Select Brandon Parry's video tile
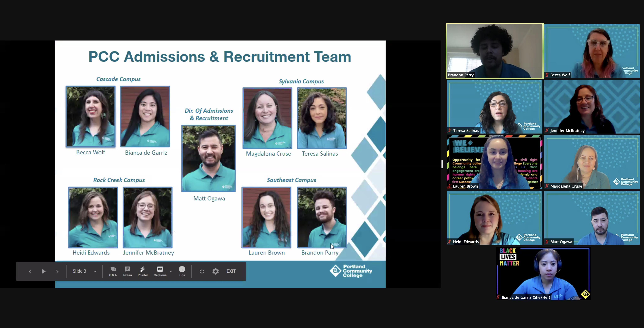 [x=494, y=51]
